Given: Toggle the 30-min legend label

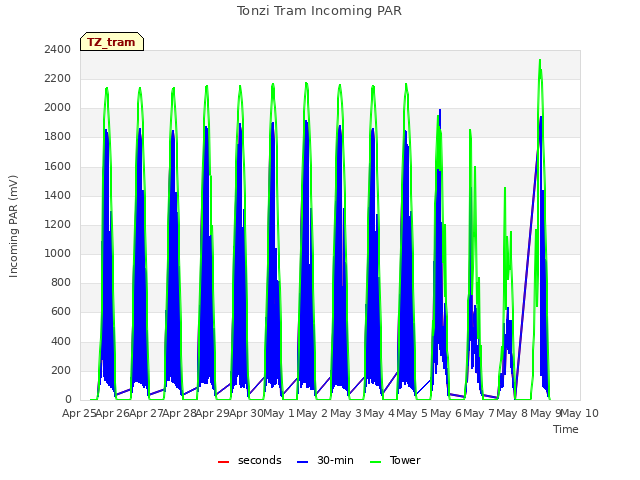Looking at the screenshot, I should click(335, 460).
